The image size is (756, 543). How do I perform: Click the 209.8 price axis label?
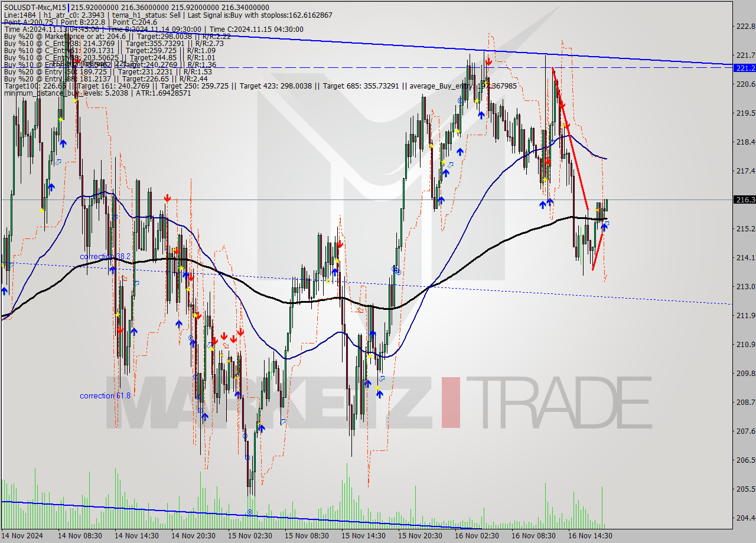point(746,373)
